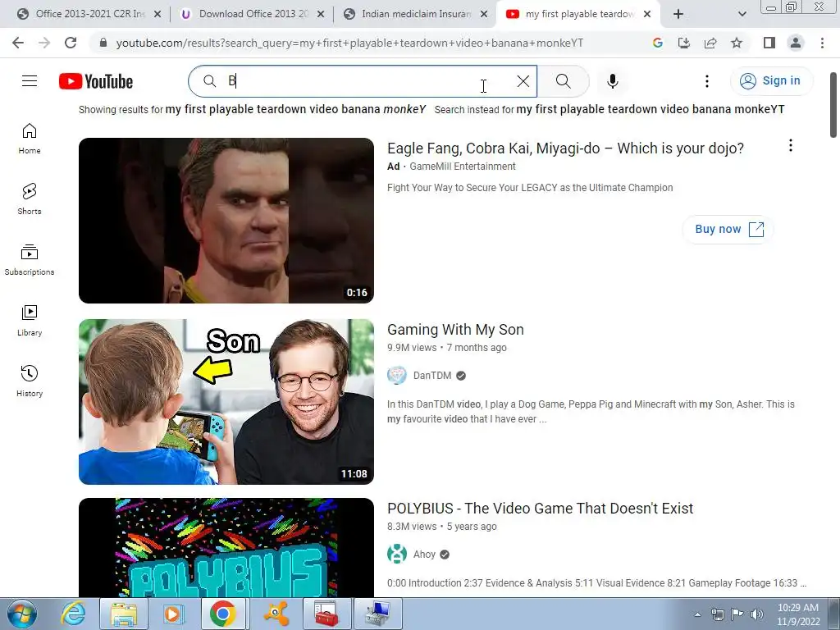Image resolution: width=840 pixels, height=630 pixels.
Task: Open Shorts in the sidebar
Action: pyautogui.click(x=30, y=199)
